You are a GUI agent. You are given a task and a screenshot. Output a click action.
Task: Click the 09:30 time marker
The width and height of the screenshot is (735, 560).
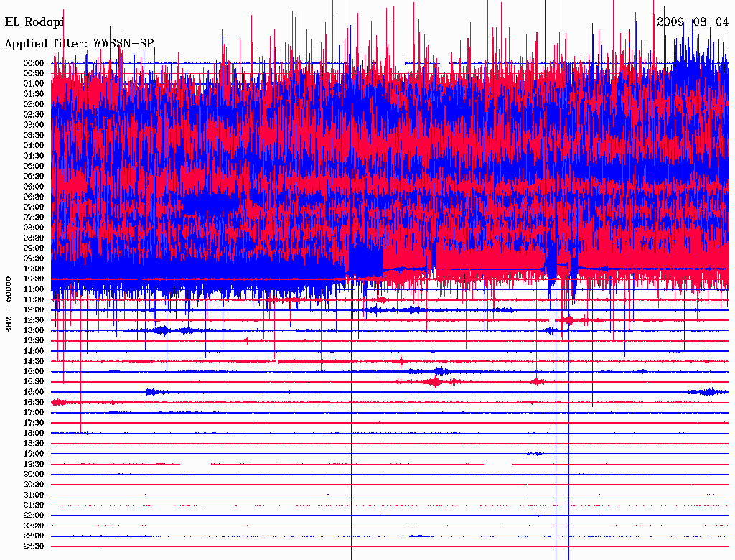click(x=34, y=258)
